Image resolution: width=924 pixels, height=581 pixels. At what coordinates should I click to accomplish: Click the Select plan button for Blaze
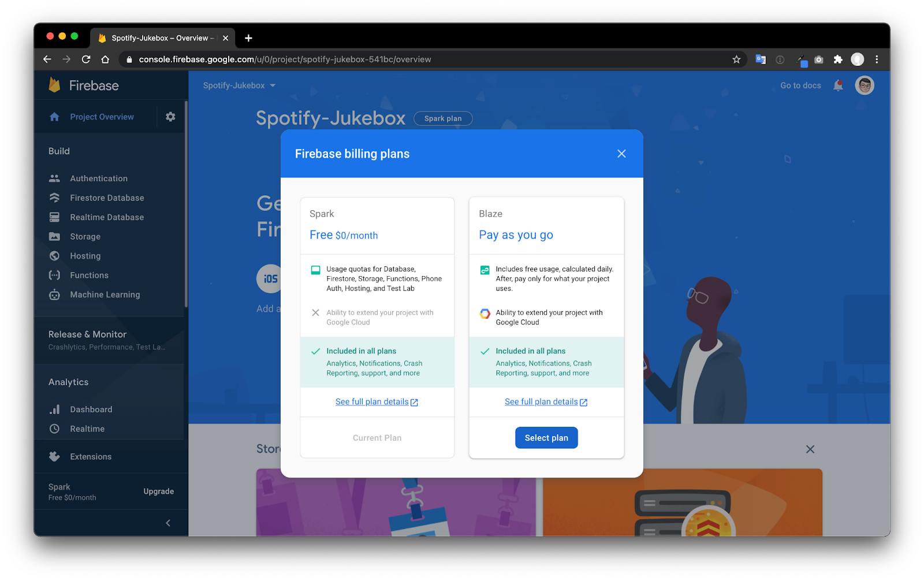coord(546,438)
